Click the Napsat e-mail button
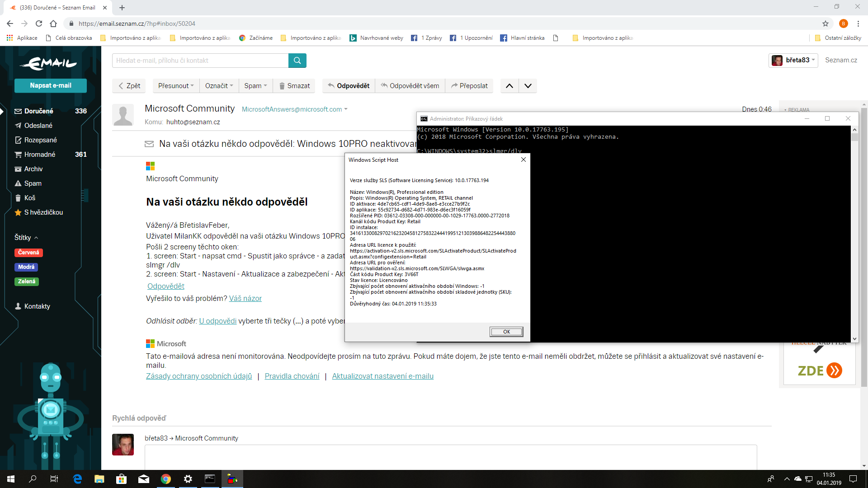The width and height of the screenshot is (868, 488). click(50, 85)
